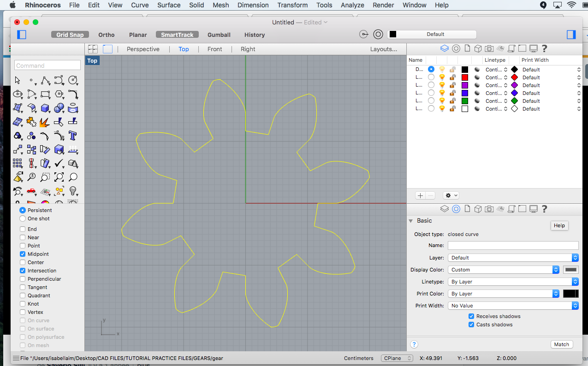588x366 pixels.
Task: Select Persistent osnap mode
Action: 23,210
